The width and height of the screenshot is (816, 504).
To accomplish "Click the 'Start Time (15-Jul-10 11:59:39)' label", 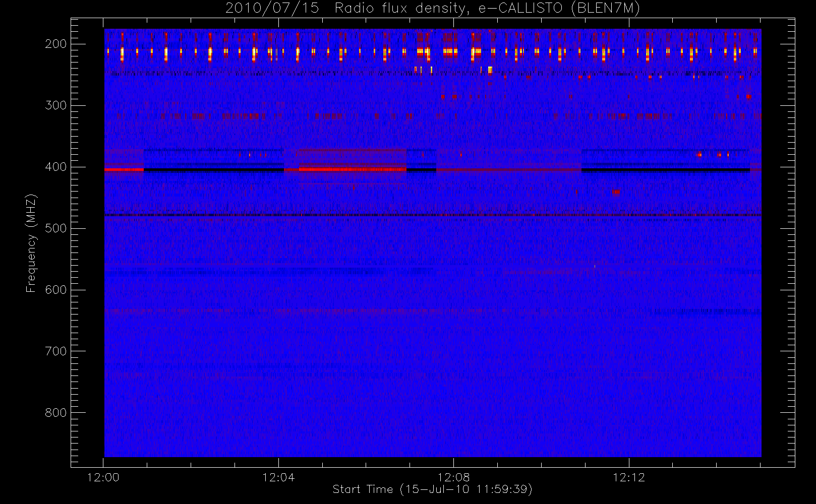I will 433,489.
